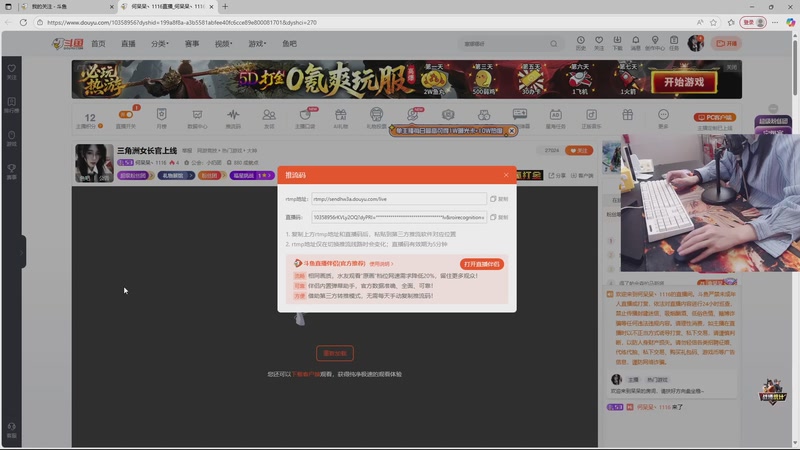800x450 pixels.
Task: Go to 首页 in the navigation bar
Action: 98,44
